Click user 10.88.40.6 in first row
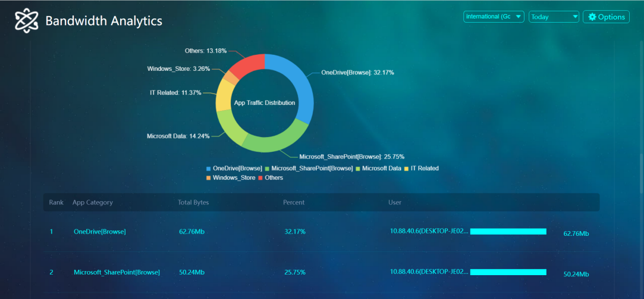The image size is (644, 299). tap(429, 231)
